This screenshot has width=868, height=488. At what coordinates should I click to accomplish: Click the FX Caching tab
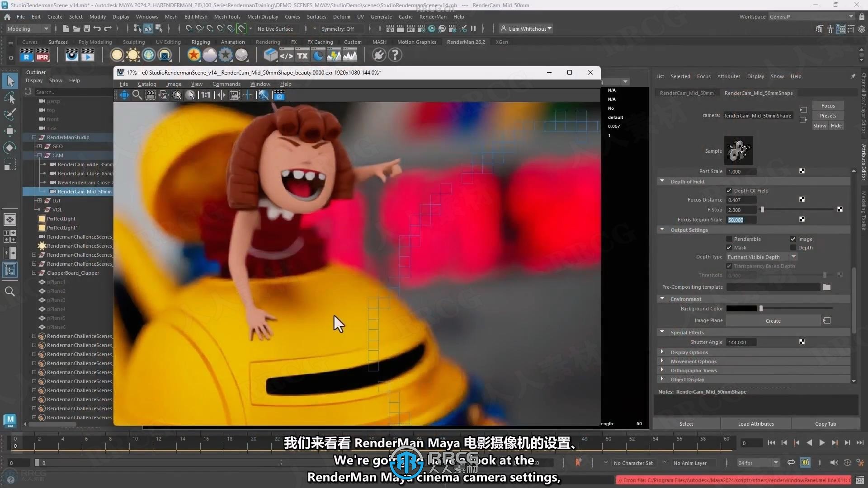coord(320,42)
